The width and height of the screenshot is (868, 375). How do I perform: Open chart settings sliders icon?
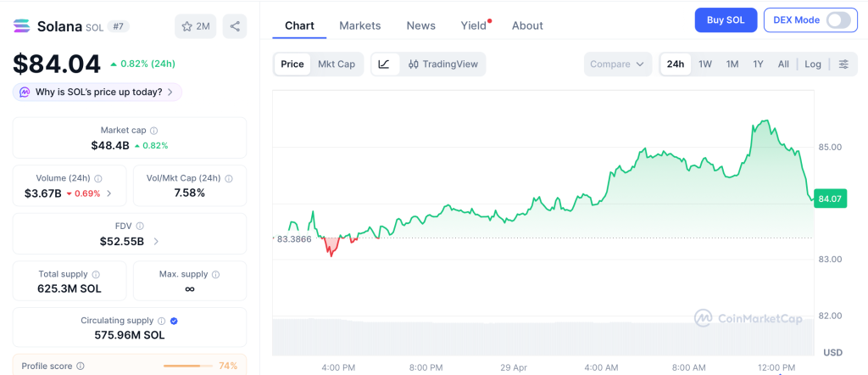843,64
